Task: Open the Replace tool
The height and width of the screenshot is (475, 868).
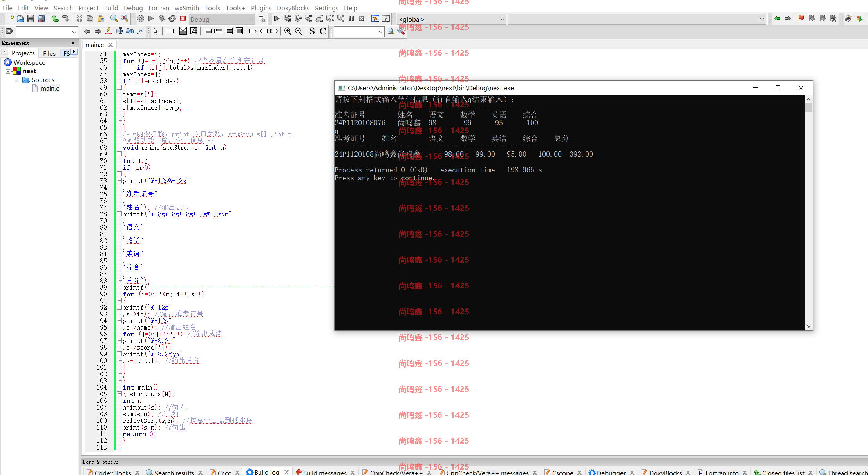Action: click(x=125, y=18)
